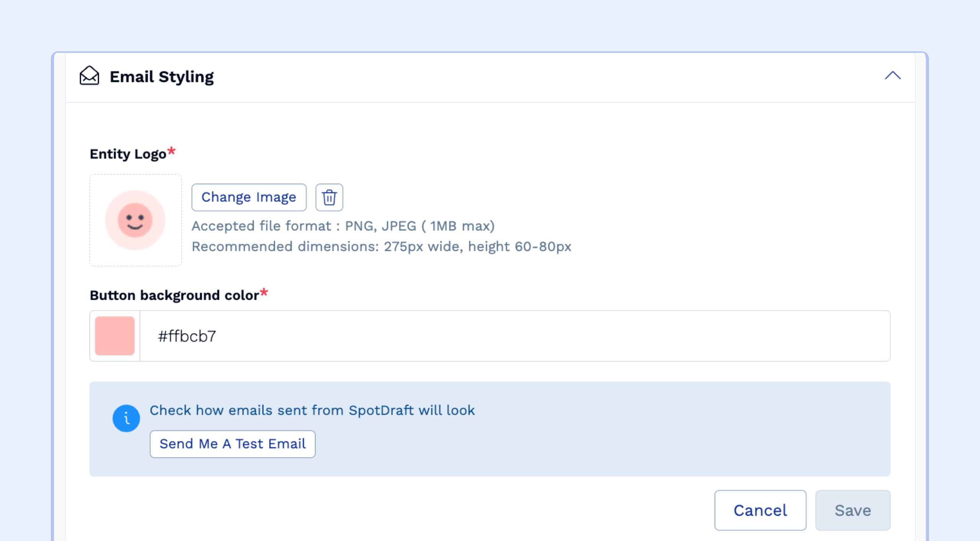The height and width of the screenshot is (541, 980).
Task: Click the red asterisk beside Entity Logo
Action: pos(171,151)
